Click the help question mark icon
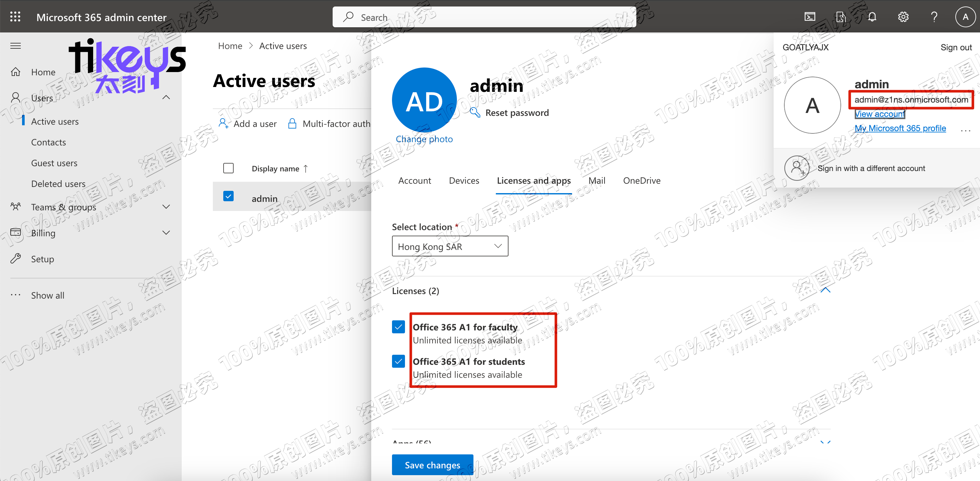Viewport: 980px width, 481px height. point(934,17)
